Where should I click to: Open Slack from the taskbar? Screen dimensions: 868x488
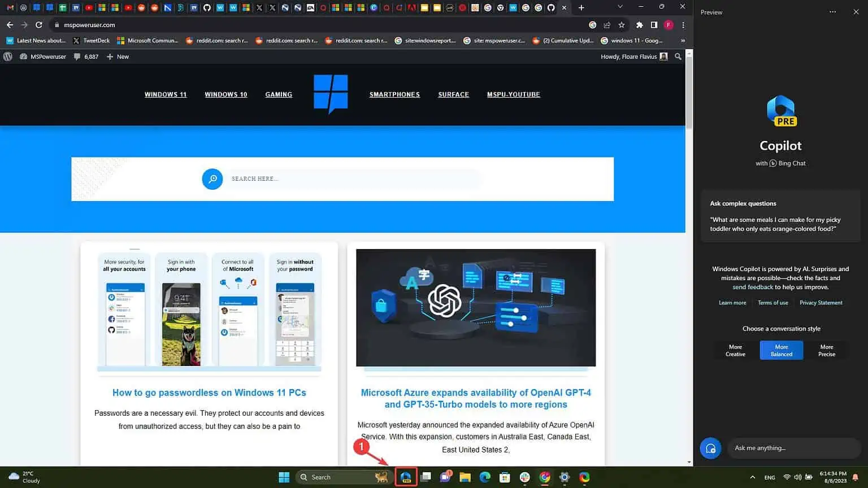click(x=524, y=477)
